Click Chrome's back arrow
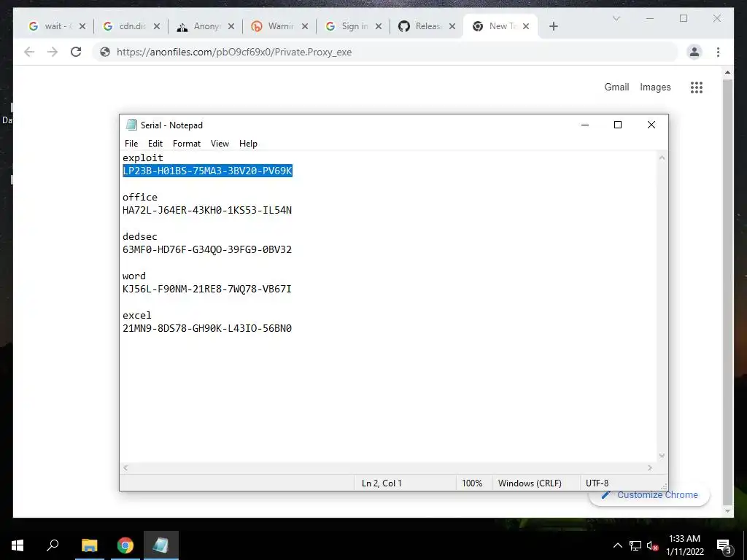Viewport: 747px width, 560px height. tap(29, 52)
